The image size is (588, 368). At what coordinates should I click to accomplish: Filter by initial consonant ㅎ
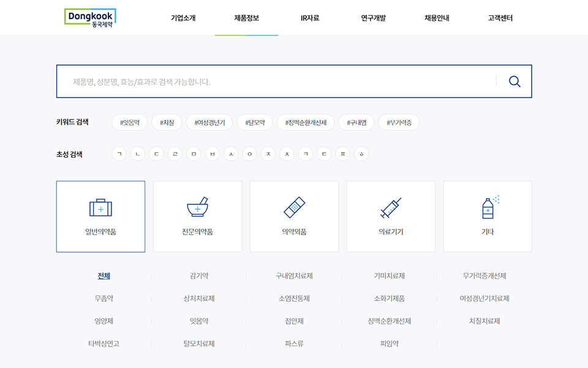pyautogui.click(x=361, y=154)
